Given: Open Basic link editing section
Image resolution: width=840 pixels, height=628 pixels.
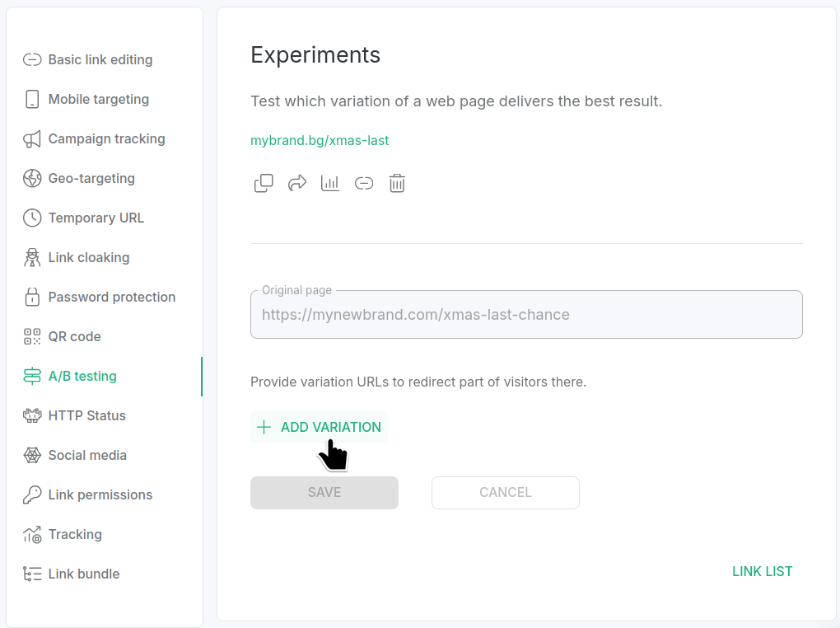Looking at the screenshot, I should click(x=100, y=59).
